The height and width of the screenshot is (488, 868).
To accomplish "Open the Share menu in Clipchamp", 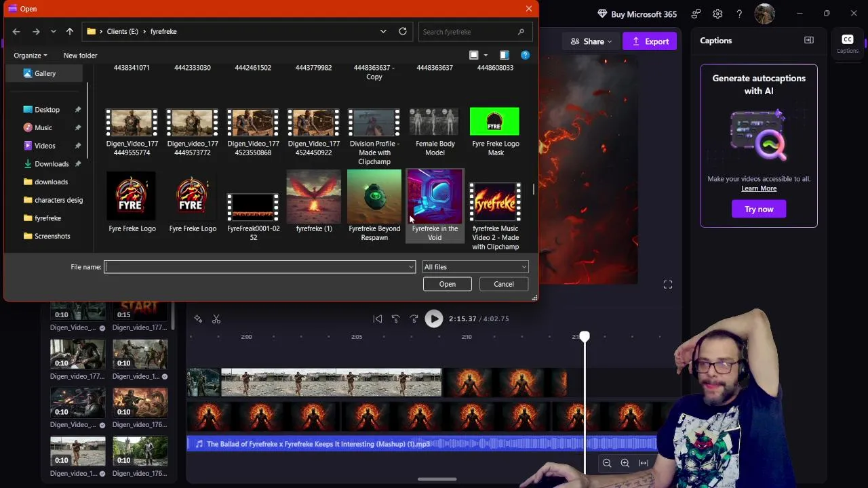I will (x=591, y=41).
